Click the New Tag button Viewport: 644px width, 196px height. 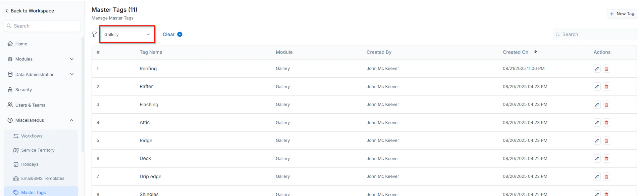pos(622,14)
